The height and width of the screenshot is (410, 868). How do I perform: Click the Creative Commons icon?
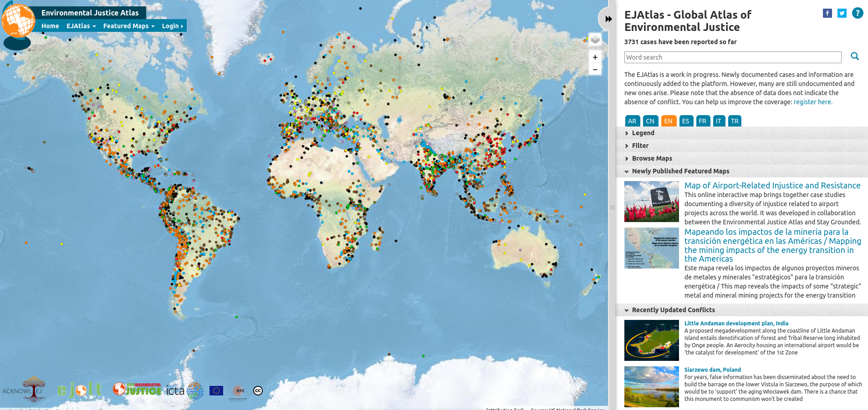point(258,390)
